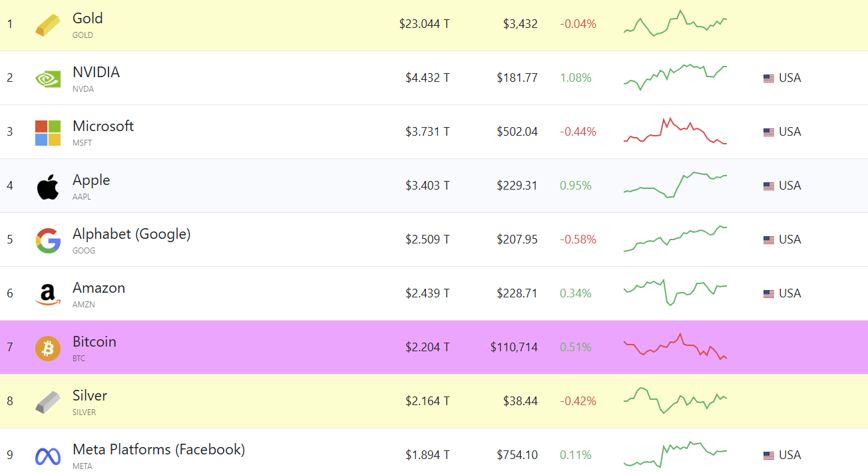Viewport: 868px width, 473px height.
Task: Click the Bitcoin logo icon
Action: pos(48,348)
